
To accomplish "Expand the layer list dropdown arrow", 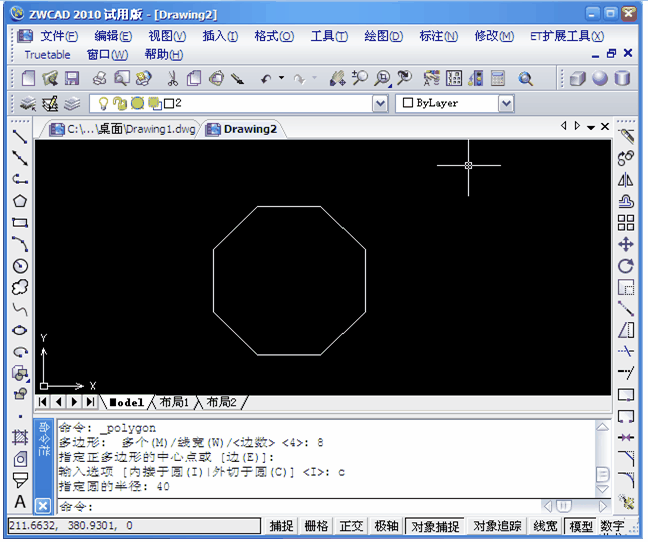I will 380,104.
